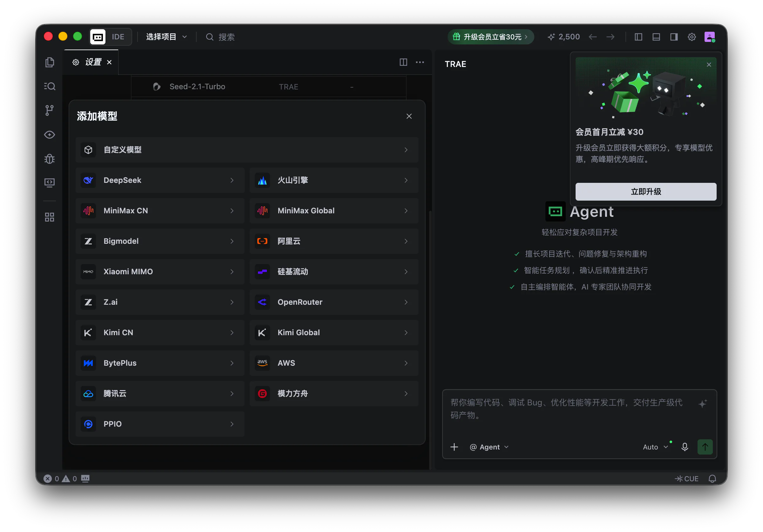Close the 添加模型 dialog
763x532 pixels.
409,116
